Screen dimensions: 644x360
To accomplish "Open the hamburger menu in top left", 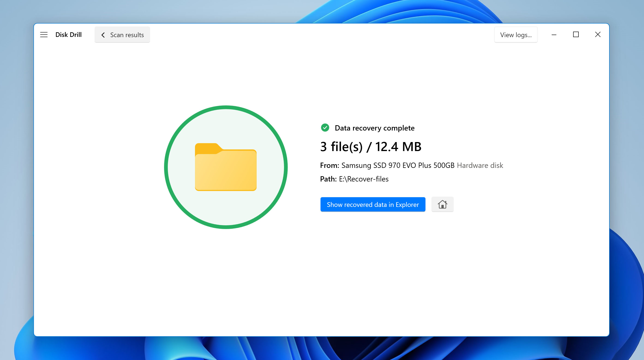I will (44, 35).
